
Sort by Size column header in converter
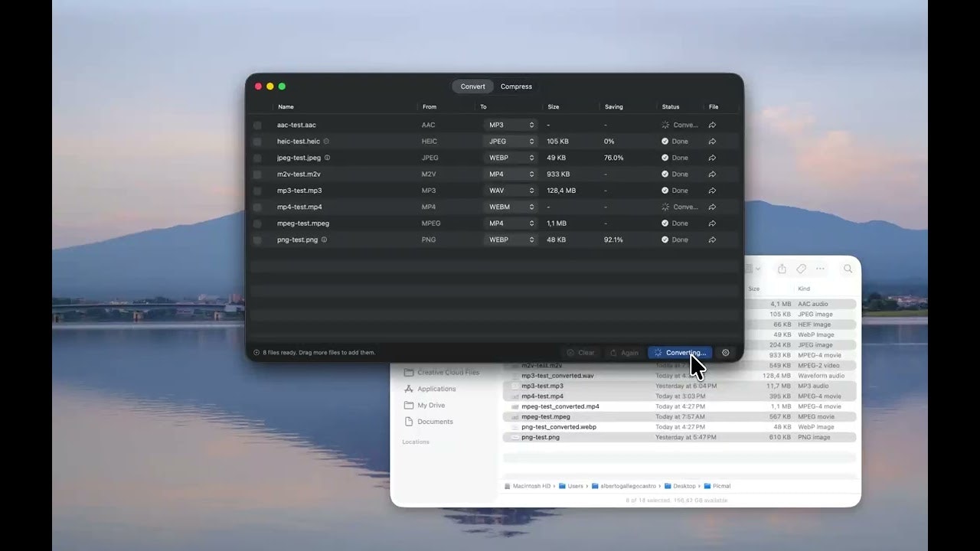pos(553,107)
